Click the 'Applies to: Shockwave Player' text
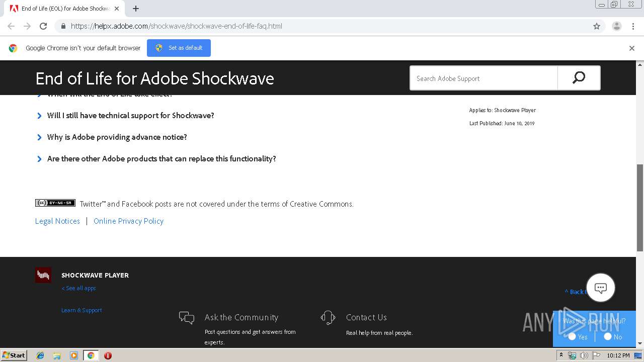 502,110
